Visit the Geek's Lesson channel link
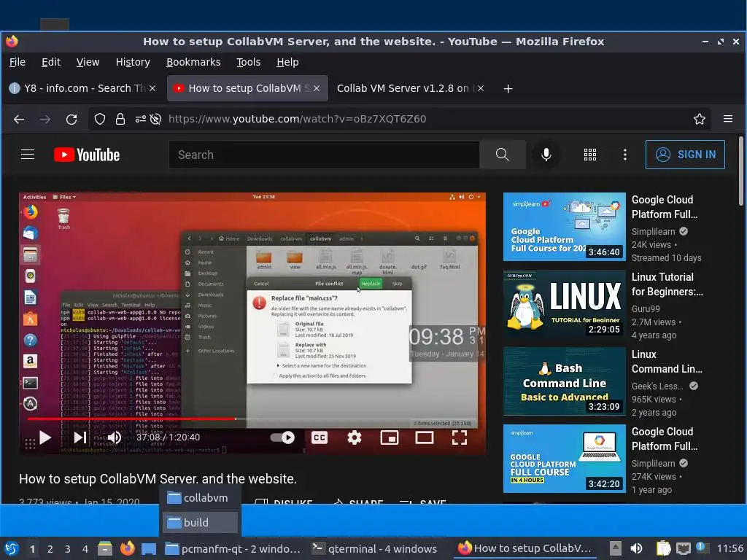747x560 pixels. click(657, 386)
